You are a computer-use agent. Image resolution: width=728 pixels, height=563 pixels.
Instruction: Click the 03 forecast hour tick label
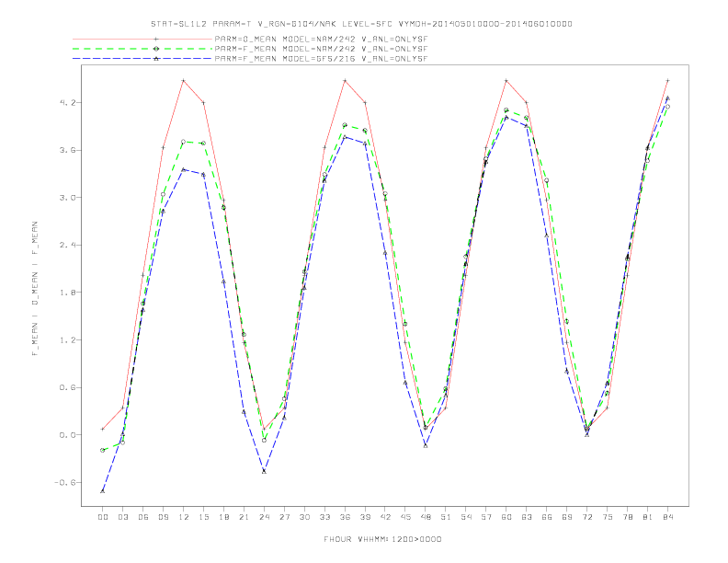[x=122, y=517]
